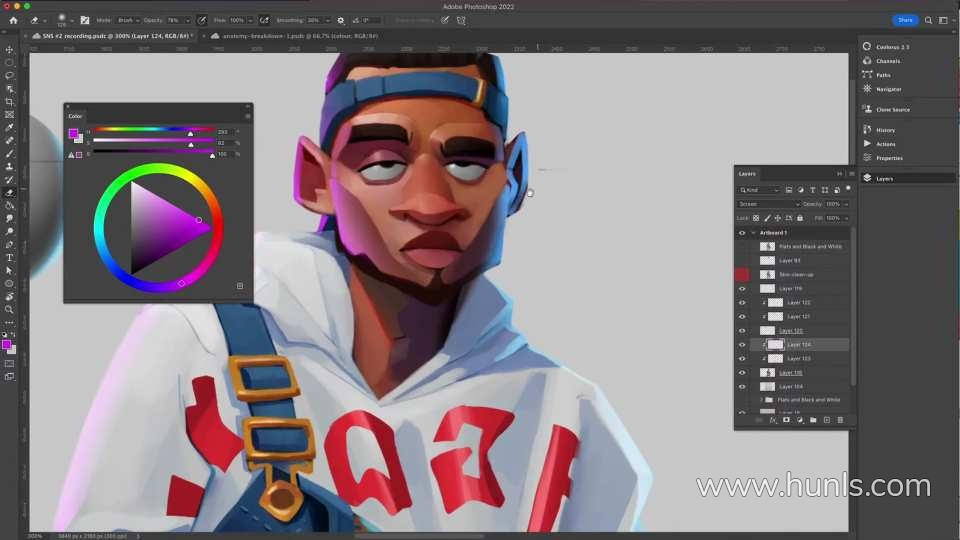Select the Brush tool in toolbar
This screenshot has width=960, height=540.
coord(9,154)
